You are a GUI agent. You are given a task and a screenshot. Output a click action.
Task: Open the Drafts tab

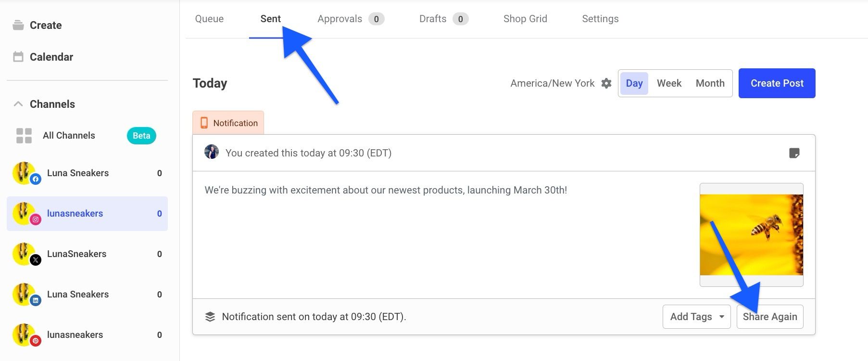point(432,18)
